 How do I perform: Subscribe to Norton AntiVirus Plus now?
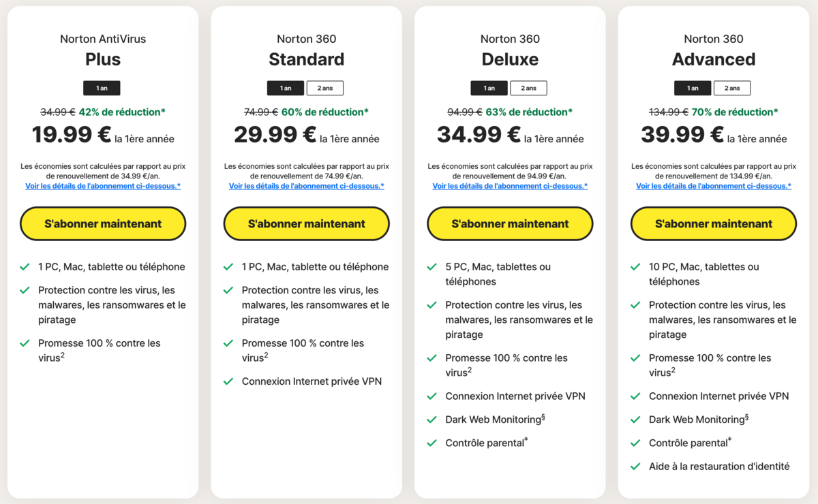tap(103, 223)
